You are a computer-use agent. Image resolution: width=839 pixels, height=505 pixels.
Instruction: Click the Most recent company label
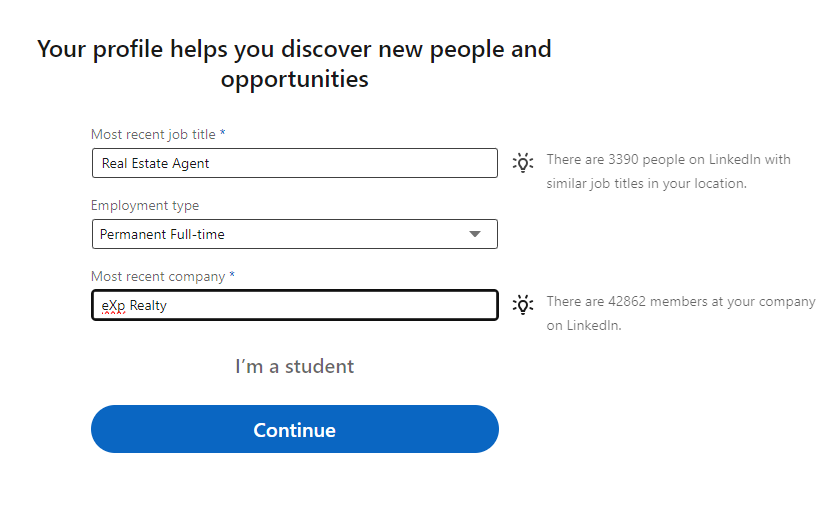[x=158, y=276]
